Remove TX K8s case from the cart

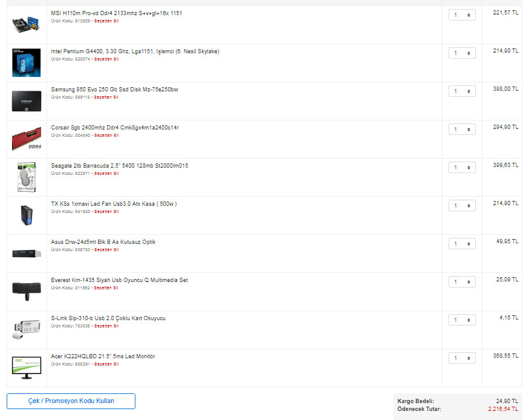pyautogui.click(x=106, y=212)
